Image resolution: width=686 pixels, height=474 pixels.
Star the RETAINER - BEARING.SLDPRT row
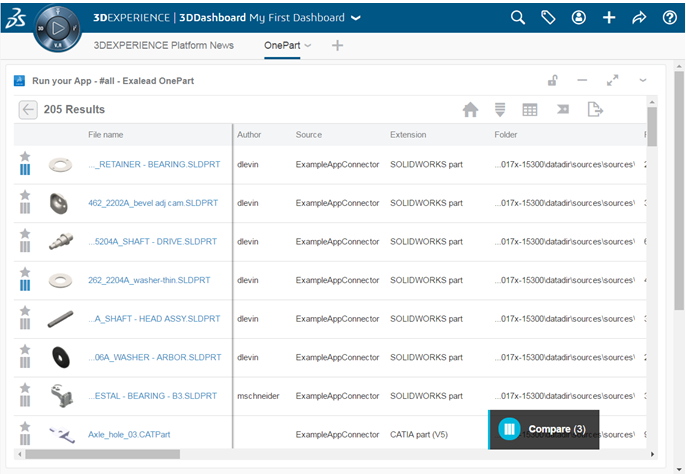[x=25, y=156]
